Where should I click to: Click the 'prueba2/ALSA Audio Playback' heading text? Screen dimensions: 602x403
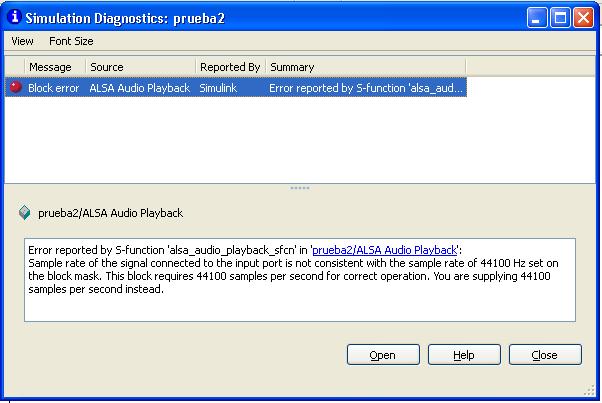click(x=111, y=213)
